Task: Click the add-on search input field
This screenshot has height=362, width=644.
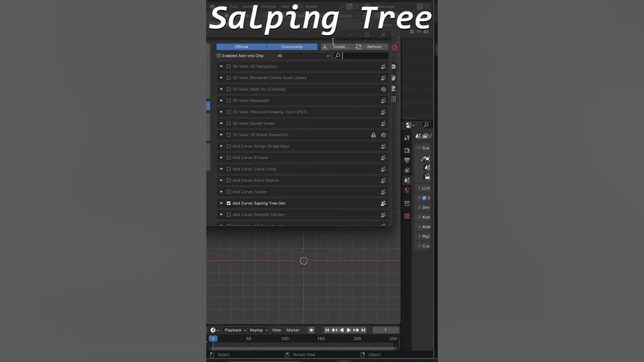Action: 361,56
